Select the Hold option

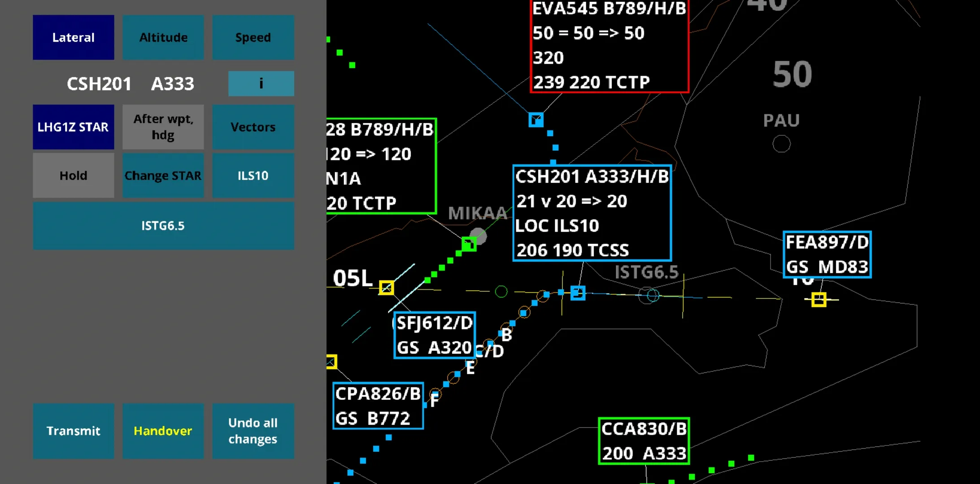point(73,175)
